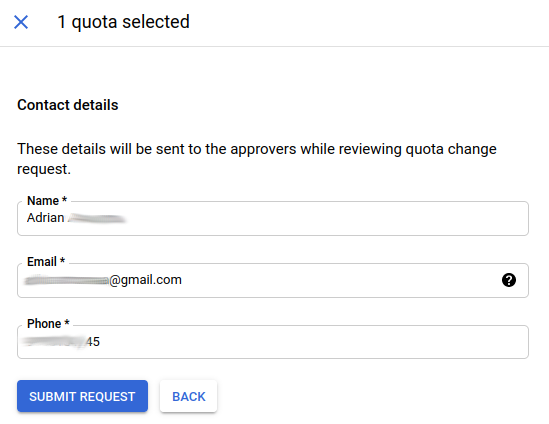The width and height of the screenshot is (549, 424).
Task: Click the Contact details heading
Action: pyautogui.click(x=68, y=105)
